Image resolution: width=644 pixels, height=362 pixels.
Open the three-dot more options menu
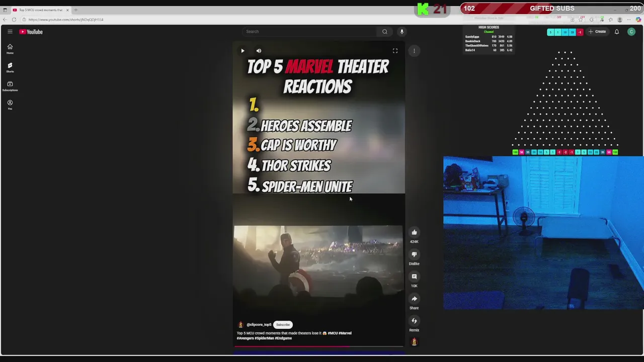[414, 51]
